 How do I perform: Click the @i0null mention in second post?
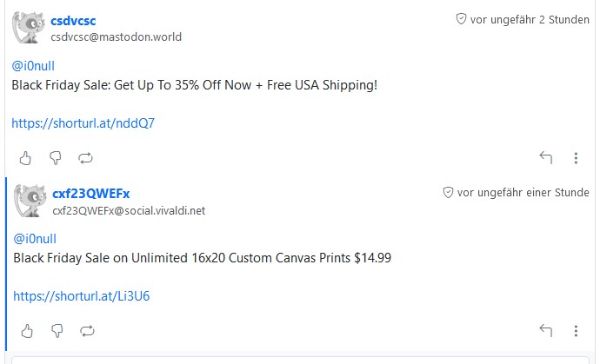pos(35,239)
